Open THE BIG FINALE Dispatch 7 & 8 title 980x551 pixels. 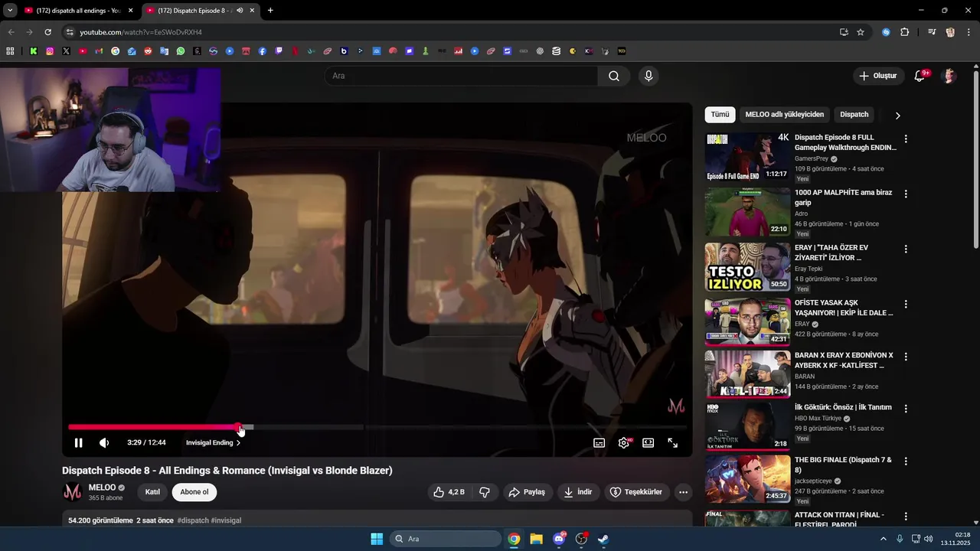(x=843, y=465)
